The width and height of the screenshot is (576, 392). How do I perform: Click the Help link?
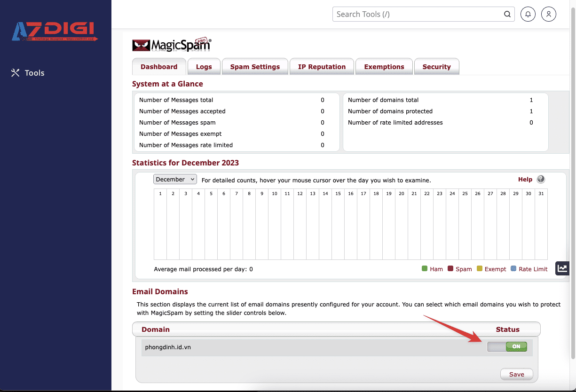[x=525, y=179]
